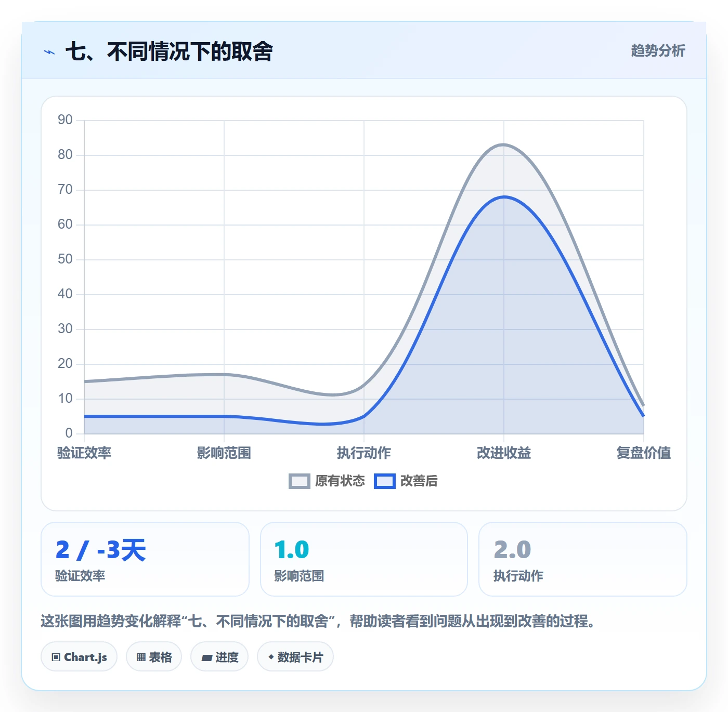This screenshot has height=712, width=728.
Task: Click the stat value 1.0
Action: (x=292, y=550)
